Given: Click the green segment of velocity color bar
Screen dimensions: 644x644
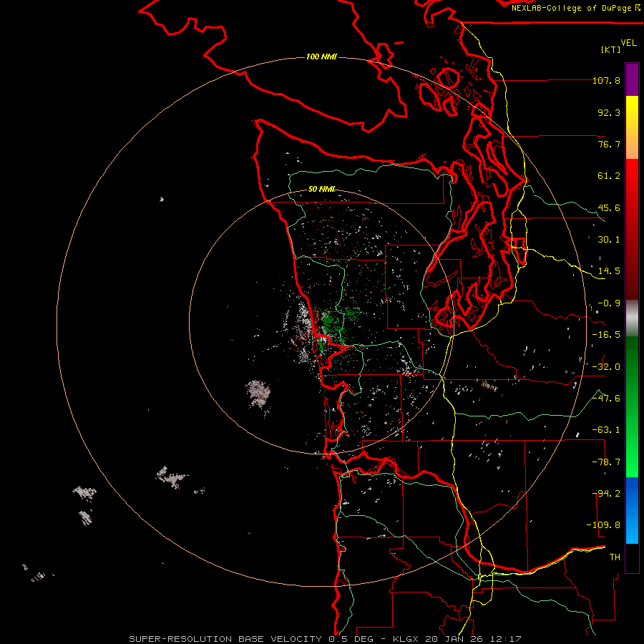Looking at the screenshot, I should [x=632, y=406].
